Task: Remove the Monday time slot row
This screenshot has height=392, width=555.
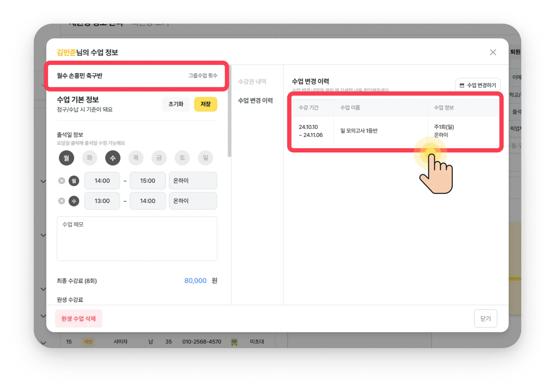Action: pos(62,181)
